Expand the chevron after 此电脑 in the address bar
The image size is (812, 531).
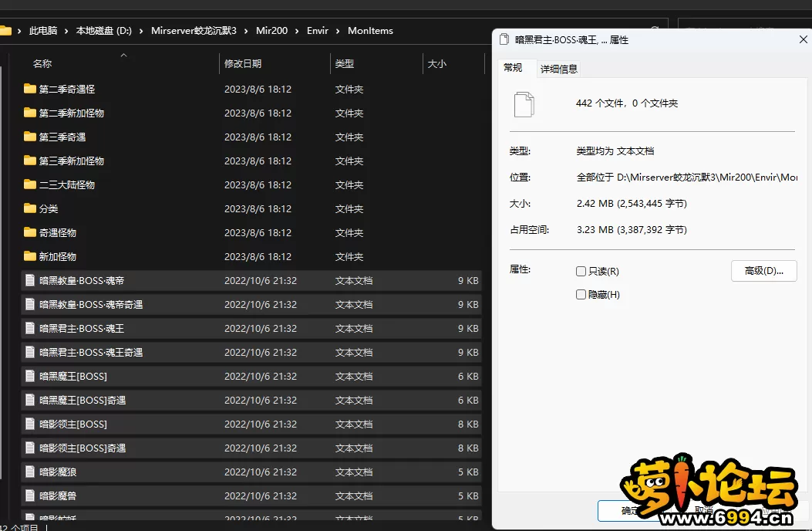pyautogui.click(x=66, y=31)
